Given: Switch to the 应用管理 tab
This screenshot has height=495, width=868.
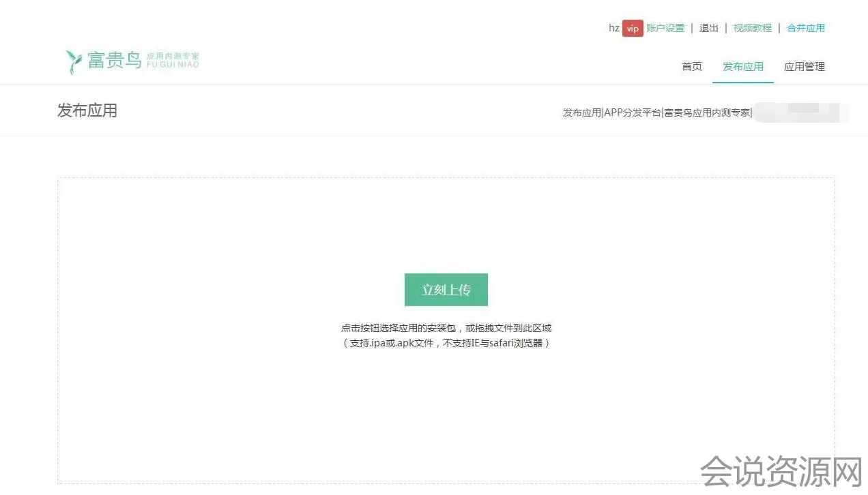Looking at the screenshot, I should coord(804,66).
